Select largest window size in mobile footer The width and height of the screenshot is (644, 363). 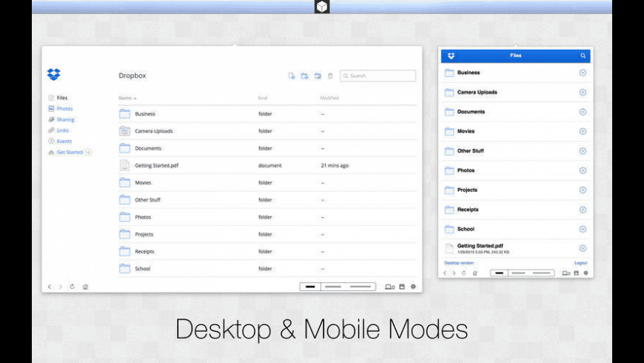coord(542,273)
